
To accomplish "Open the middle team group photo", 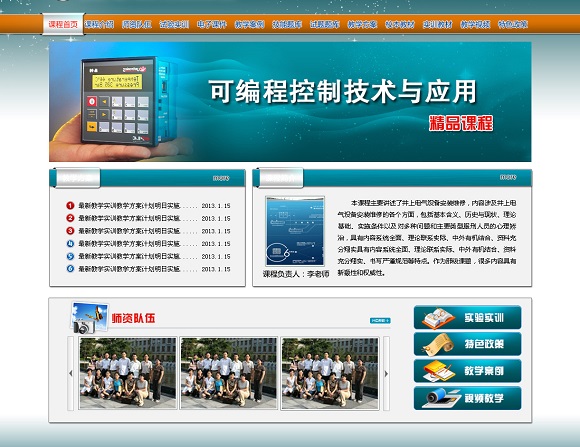I will click(229, 373).
